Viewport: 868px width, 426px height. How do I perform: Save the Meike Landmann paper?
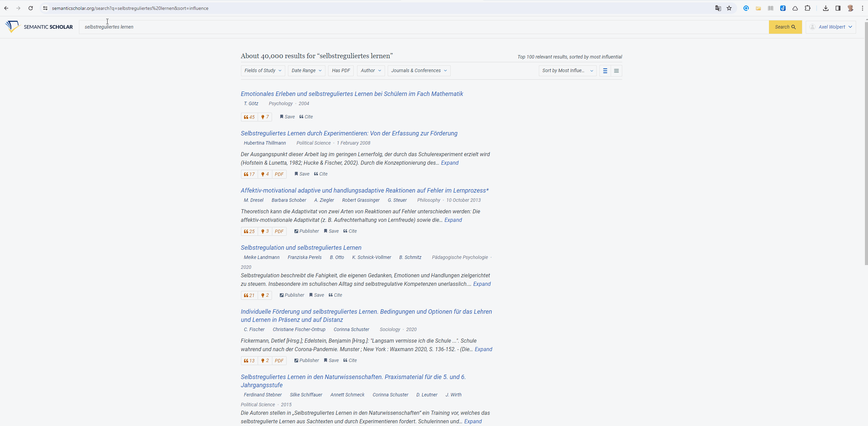point(317,295)
